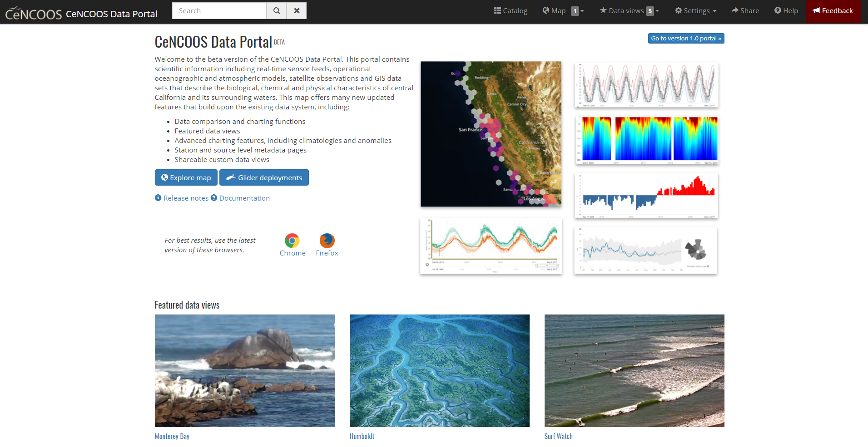Open Glider deployments
Image resolution: width=868 pixels, height=447 pixels.
(x=264, y=177)
